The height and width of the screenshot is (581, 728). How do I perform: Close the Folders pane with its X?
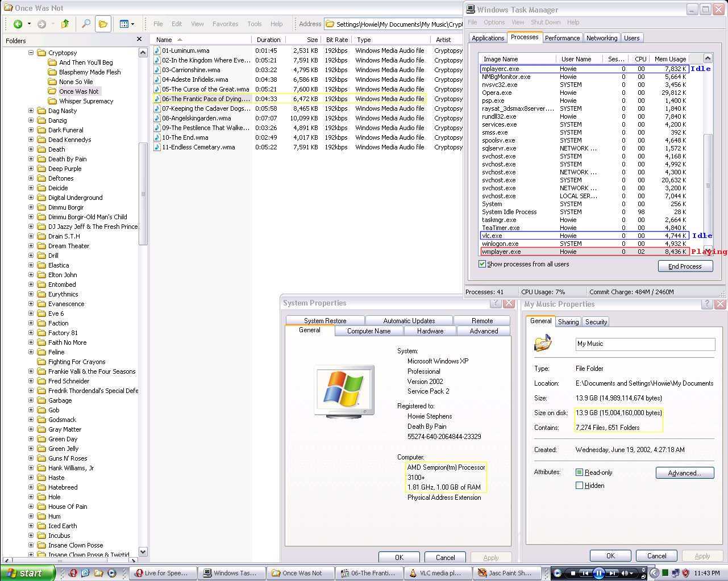139,39
